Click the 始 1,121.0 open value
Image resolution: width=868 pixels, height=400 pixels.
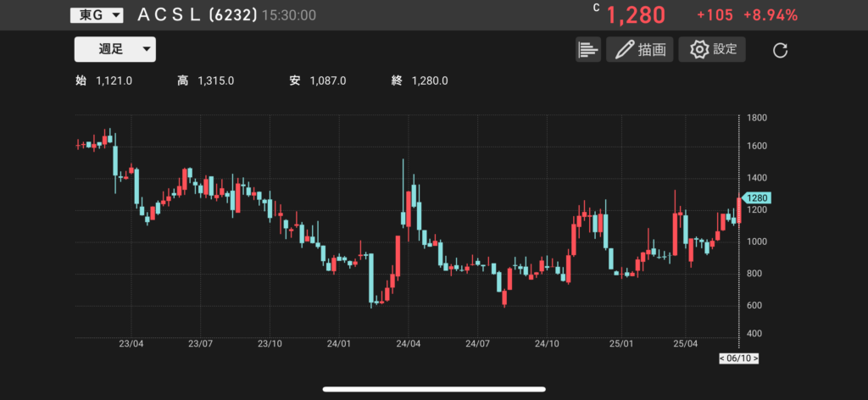point(103,81)
